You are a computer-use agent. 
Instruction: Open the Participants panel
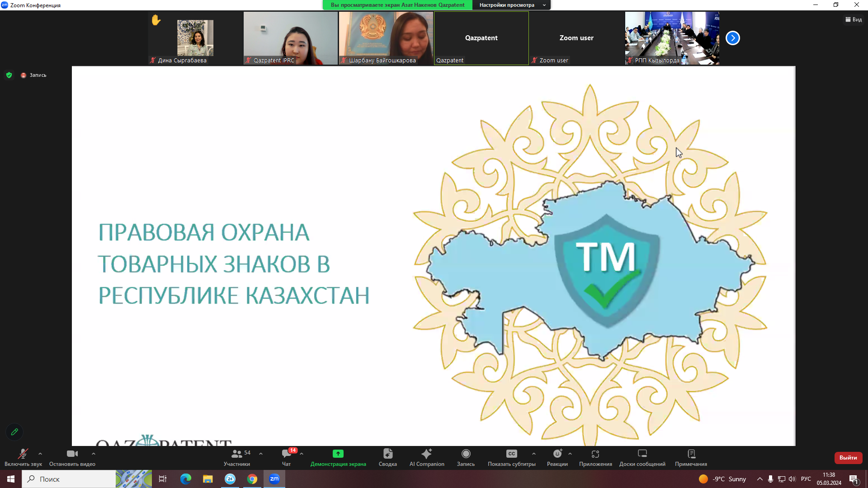pos(236,457)
